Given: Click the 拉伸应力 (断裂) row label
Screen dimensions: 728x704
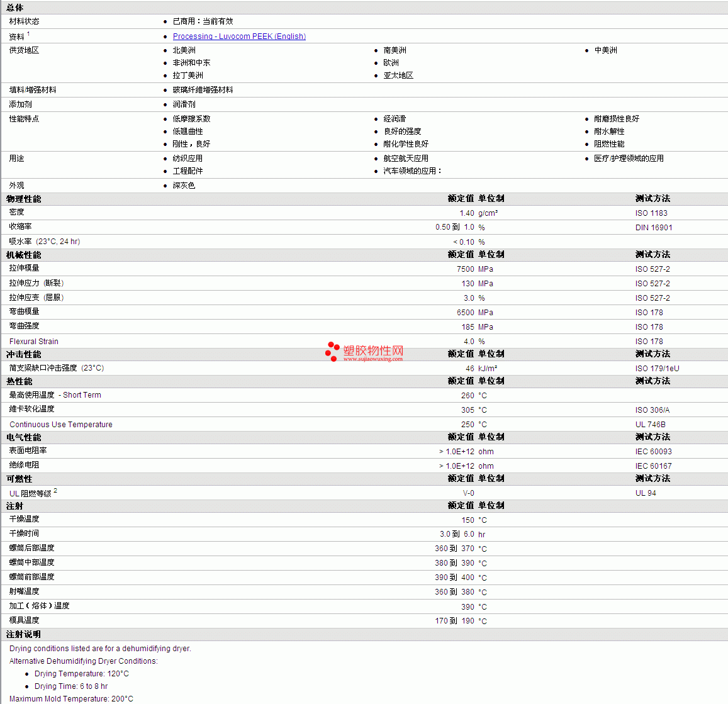Looking at the screenshot, I should pos(36,283).
